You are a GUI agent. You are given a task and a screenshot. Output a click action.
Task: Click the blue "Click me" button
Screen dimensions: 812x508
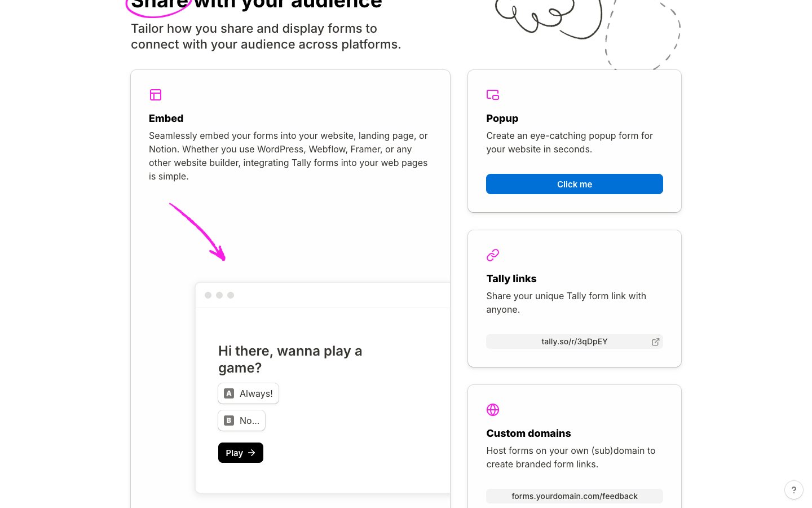(574, 184)
